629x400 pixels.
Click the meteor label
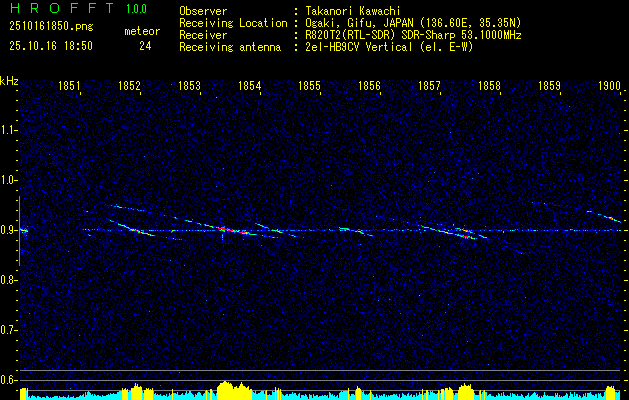pyautogui.click(x=142, y=31)
